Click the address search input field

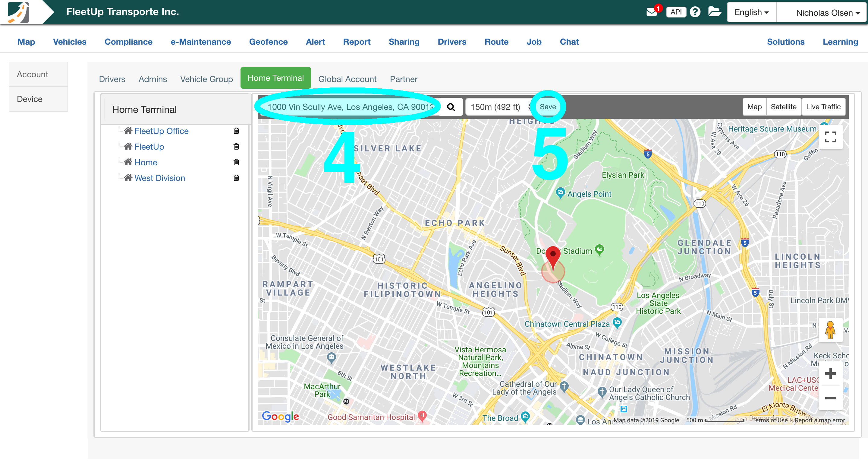[349, 107]
